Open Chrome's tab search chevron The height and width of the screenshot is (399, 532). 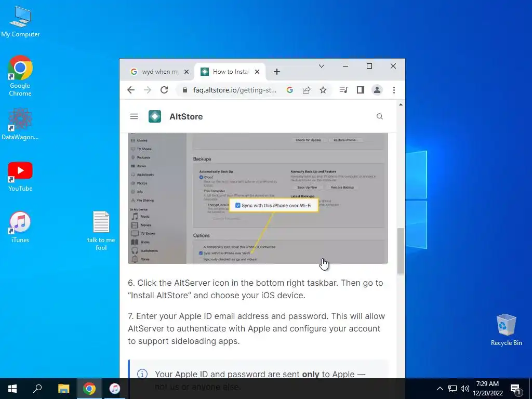321,66
